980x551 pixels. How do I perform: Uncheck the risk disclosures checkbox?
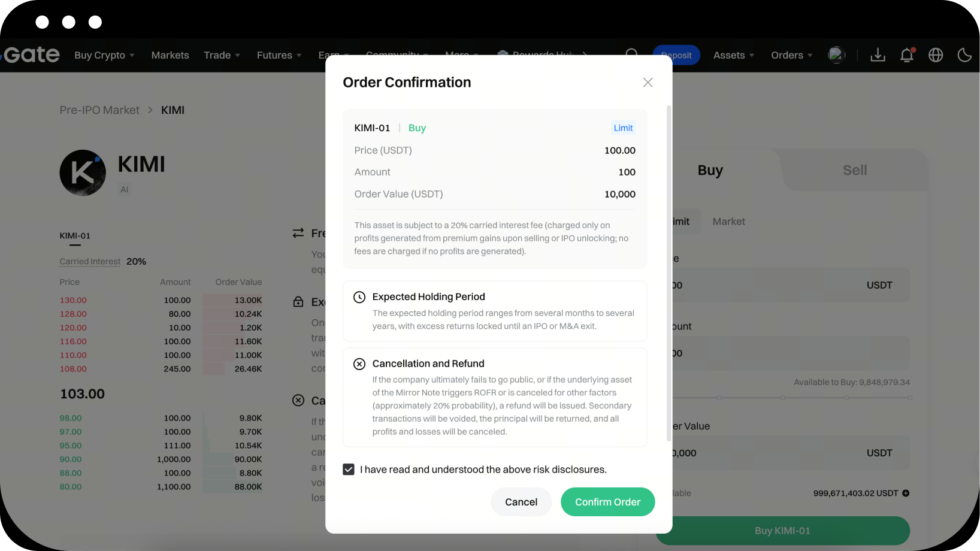click(349, 470)
